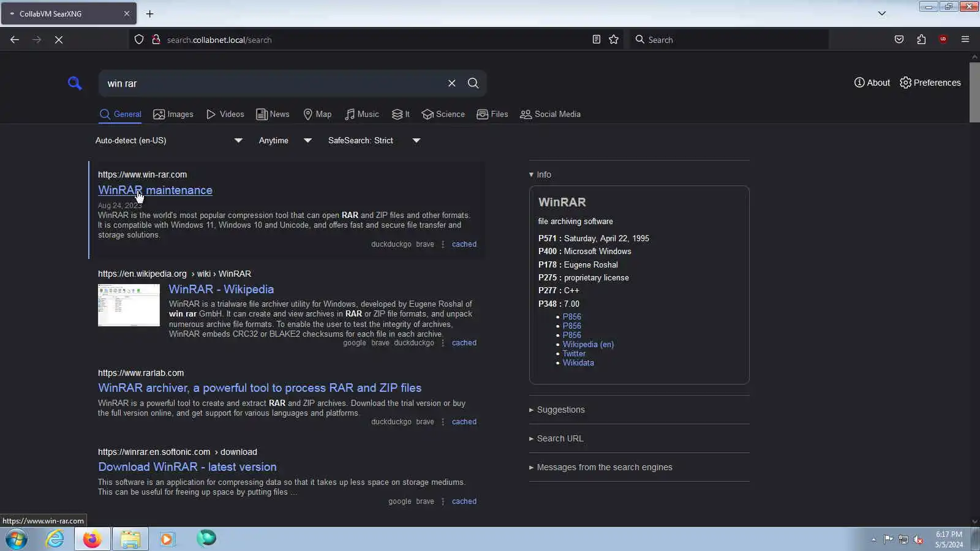List all tabs dropdown arrow
Viewport: 980px width, 551px height.
pos(882,13)
